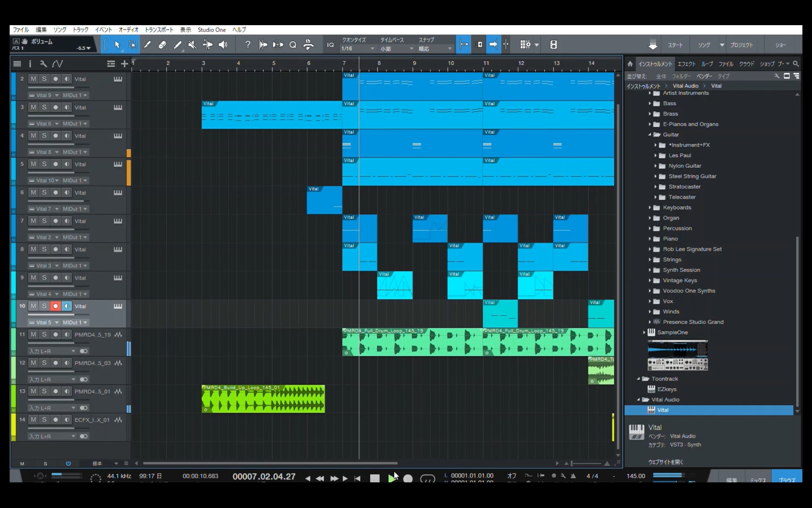Image resolution: width=812 pixels, height=508 pixels.
Task: Click the ウェブサイトを開く link
Action: point(666,462)
